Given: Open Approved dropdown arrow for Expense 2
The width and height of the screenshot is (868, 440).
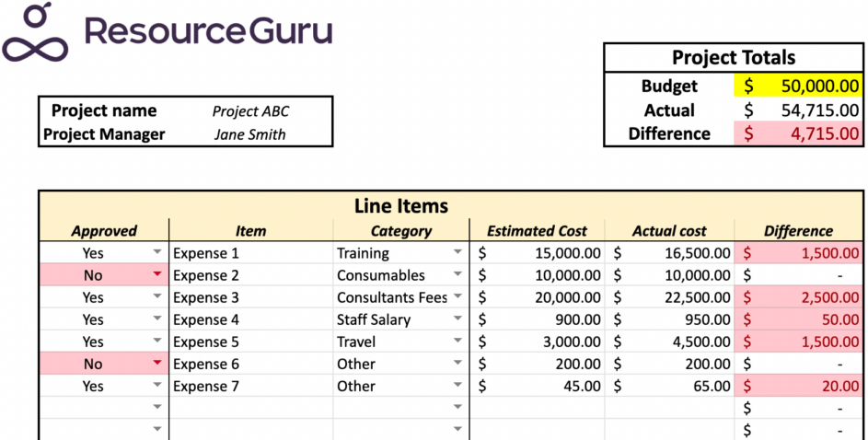Looking at the screenshot, I should (157, 275).
